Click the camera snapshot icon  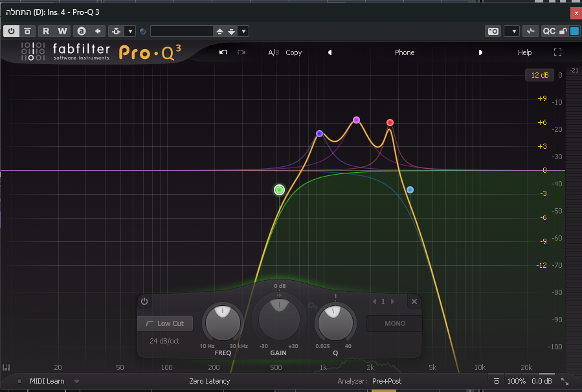pyautogui.click(x=493, y=31)
